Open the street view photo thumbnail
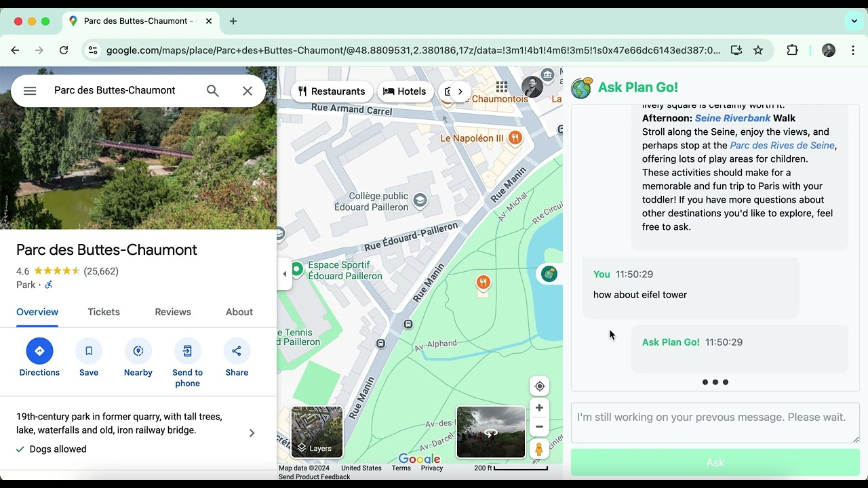 pyautogui.click(x=491, y=432)
